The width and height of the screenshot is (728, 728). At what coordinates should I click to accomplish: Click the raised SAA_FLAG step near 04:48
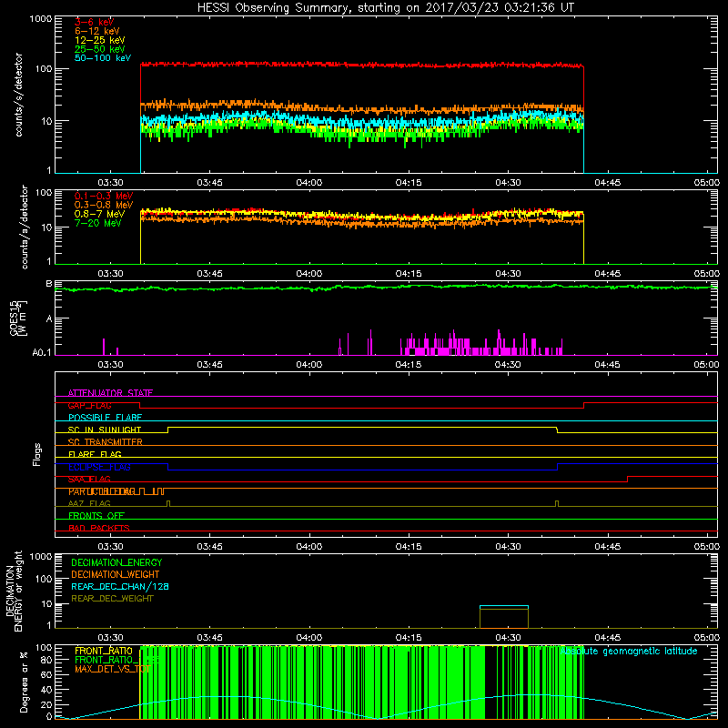[672, 476]
